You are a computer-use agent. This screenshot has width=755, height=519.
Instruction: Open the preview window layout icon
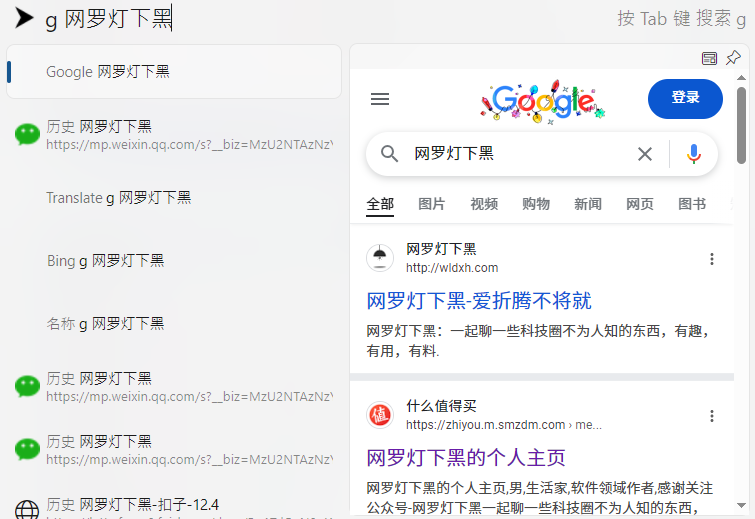pyautogui.click(x=709, y=58)
